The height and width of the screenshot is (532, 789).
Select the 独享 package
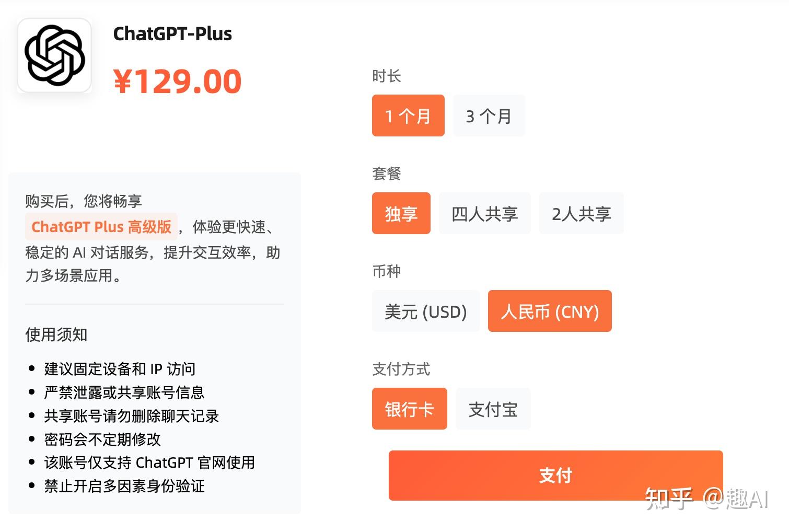click(401, 213)
